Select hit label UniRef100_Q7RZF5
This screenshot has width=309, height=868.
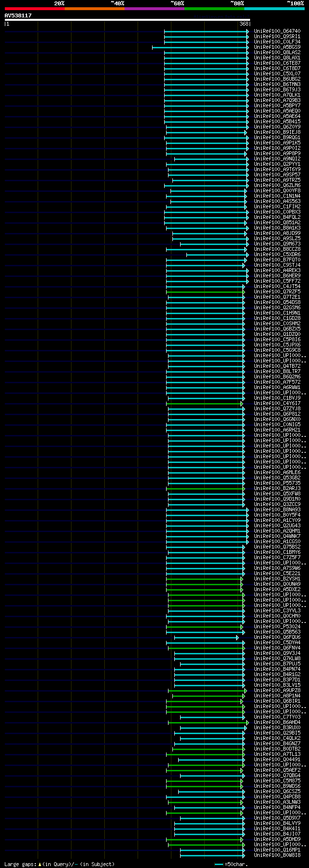coord(277,292)
